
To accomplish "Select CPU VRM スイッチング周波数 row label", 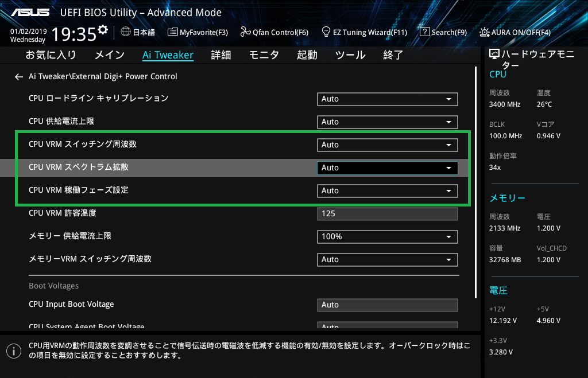I will [x=83, y=144].
